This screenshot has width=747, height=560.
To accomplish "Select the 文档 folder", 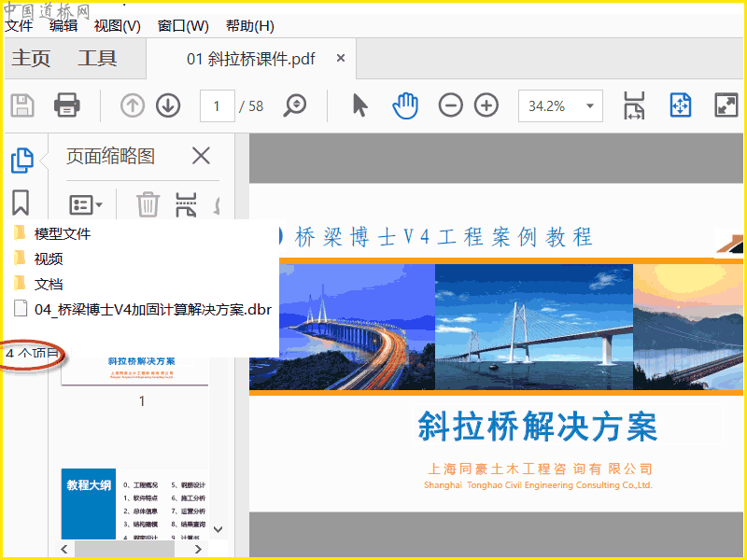I will coord(38,284).
